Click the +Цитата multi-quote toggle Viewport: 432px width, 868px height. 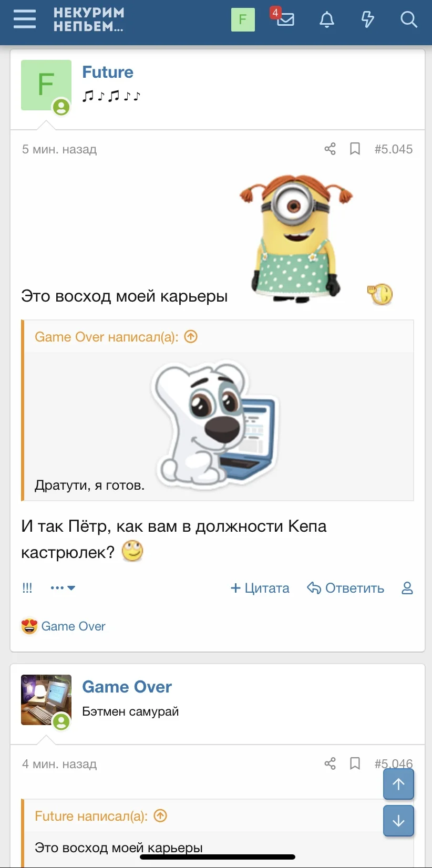coord(260,588)
